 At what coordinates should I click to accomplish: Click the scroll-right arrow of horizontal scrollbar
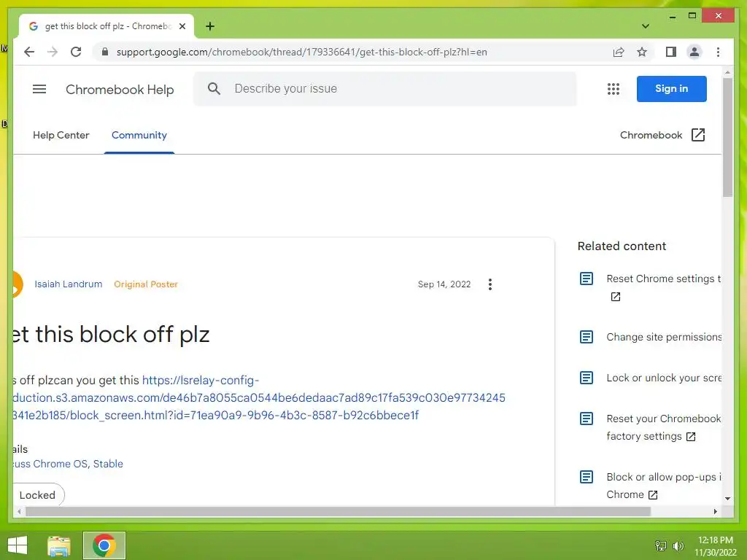click(715, 511)
